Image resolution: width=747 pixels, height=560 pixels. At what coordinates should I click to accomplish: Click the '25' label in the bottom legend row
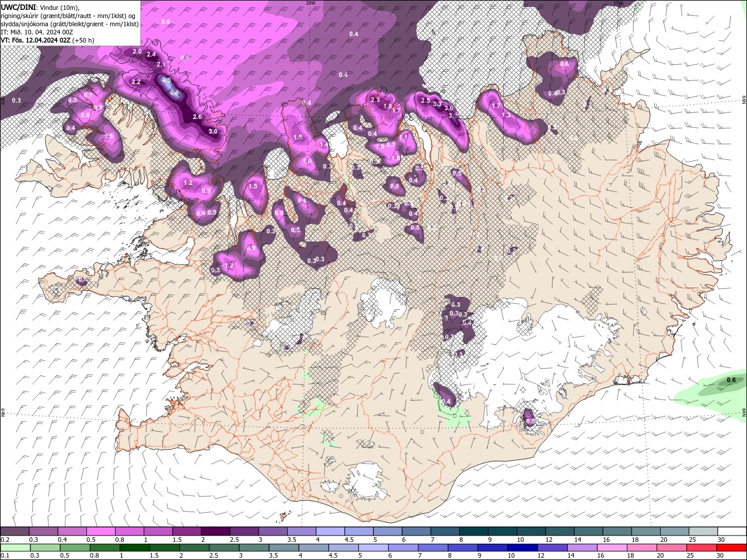[x=690, y=556]
